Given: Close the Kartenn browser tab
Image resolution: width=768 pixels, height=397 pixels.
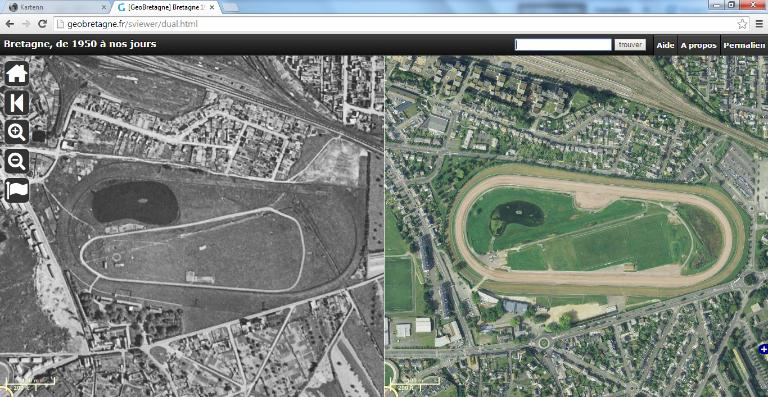Looking at the screenshot, I should tap(103, 7).
